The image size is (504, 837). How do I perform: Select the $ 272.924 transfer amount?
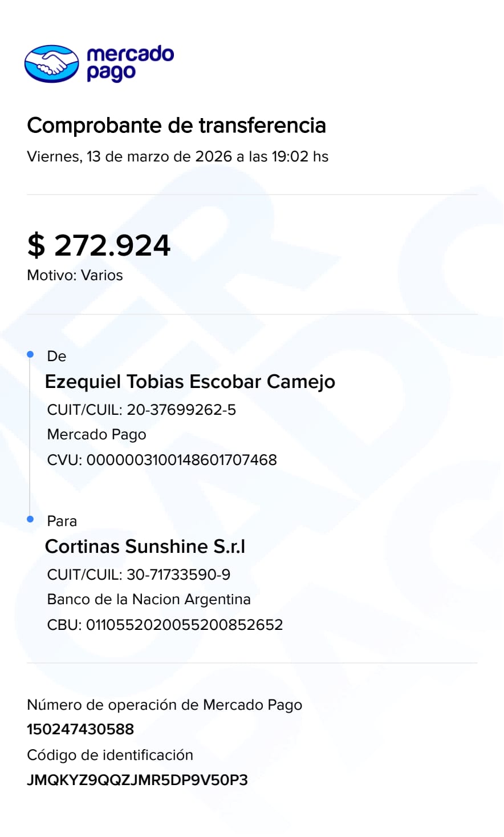click(99, 245)
